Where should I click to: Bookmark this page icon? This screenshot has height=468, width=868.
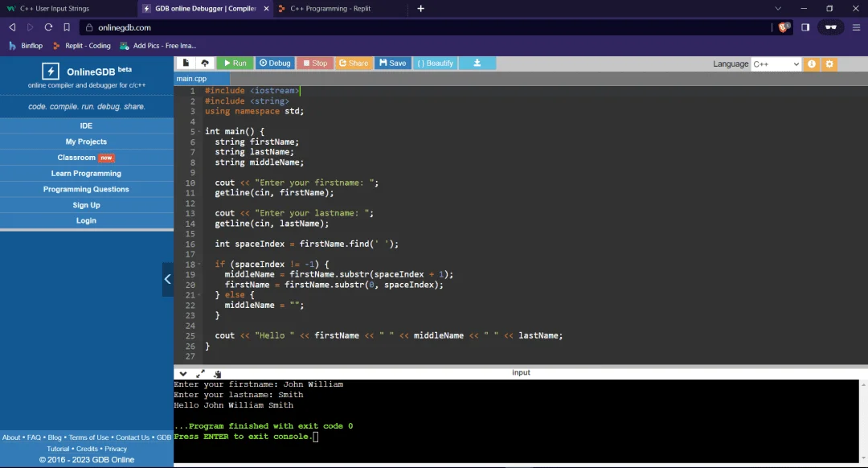(67, 27)
